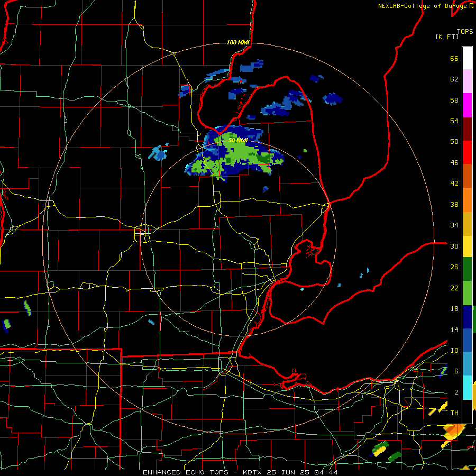The image size is (476, 476).
Task: Click the 62 legend value
Action: [454, 79]
